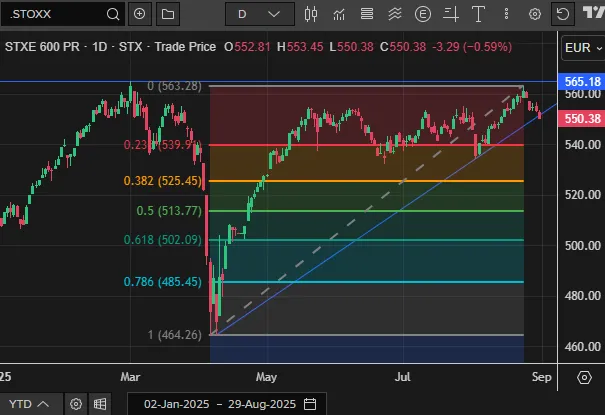Expand the YTD range selector
The image size is (605, 415).
point(31,404)
